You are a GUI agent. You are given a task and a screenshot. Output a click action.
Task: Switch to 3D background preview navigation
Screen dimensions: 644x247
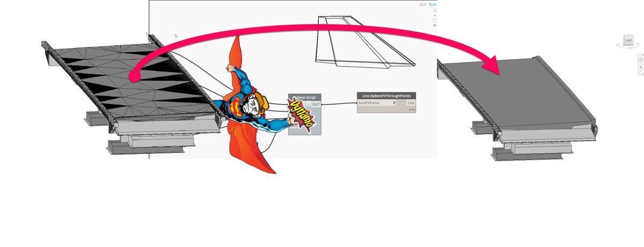[423, 5]
